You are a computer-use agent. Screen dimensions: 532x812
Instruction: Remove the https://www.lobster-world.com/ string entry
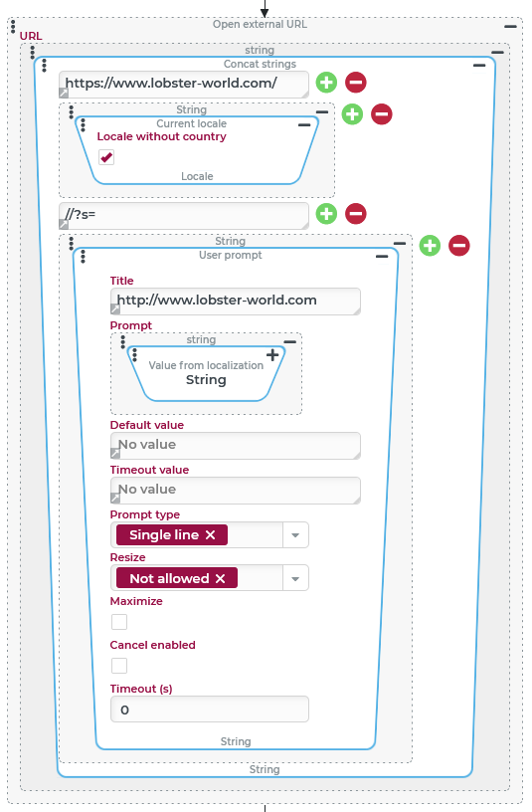pos(356,83)
